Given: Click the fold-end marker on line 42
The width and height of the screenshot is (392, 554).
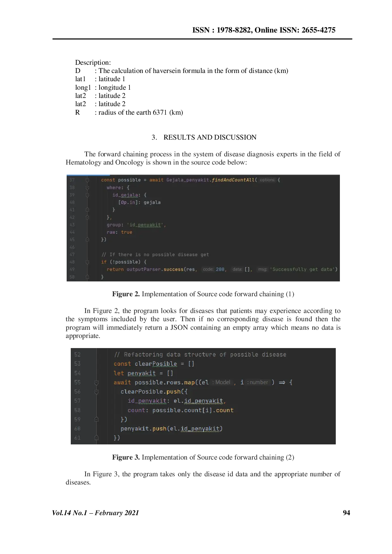Looking at the screenshot, I should tap(87, 217).
